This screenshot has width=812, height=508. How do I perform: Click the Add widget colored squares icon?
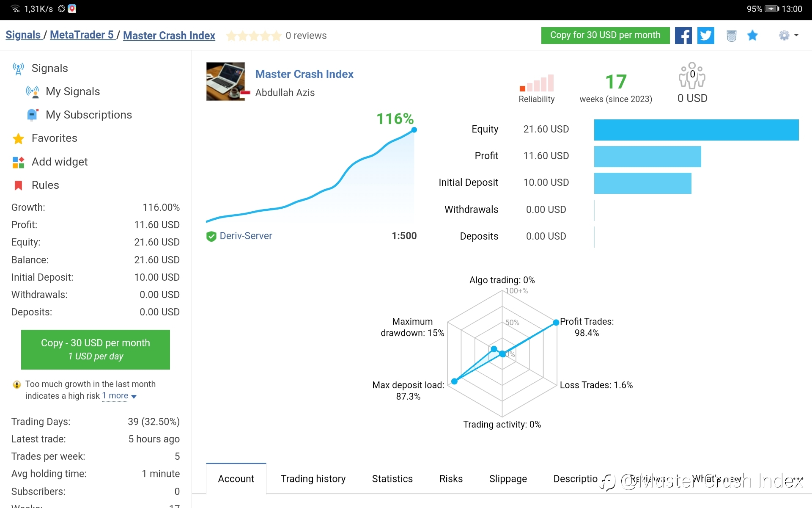point(18,162)
